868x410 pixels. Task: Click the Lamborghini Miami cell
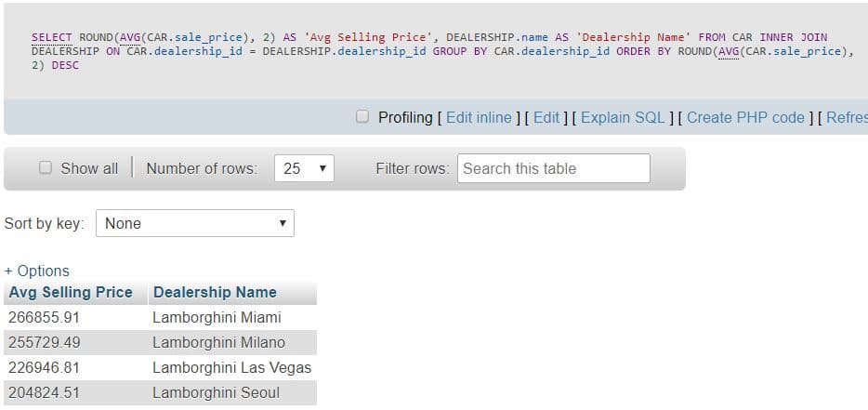pos(232,317)
